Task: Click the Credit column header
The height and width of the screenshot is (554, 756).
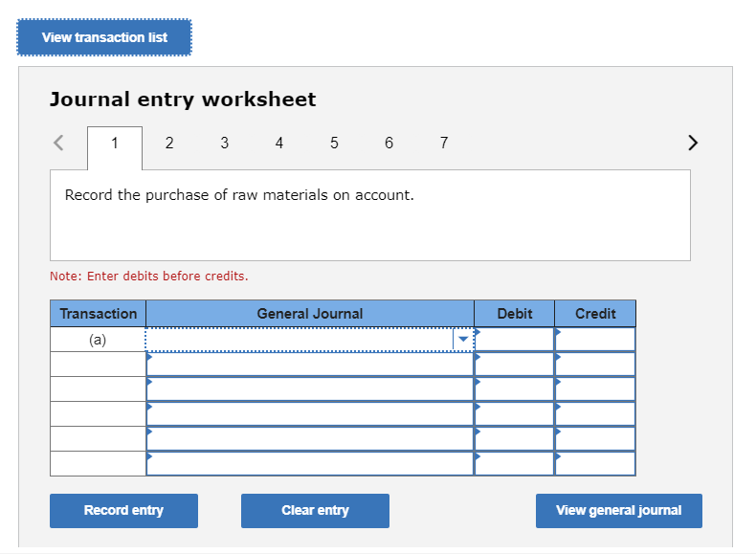Action: pos(595,314)
